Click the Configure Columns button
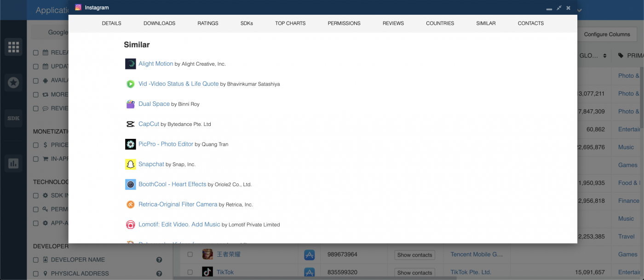This screenshot has width=644, height=280. tap(607, 34)
